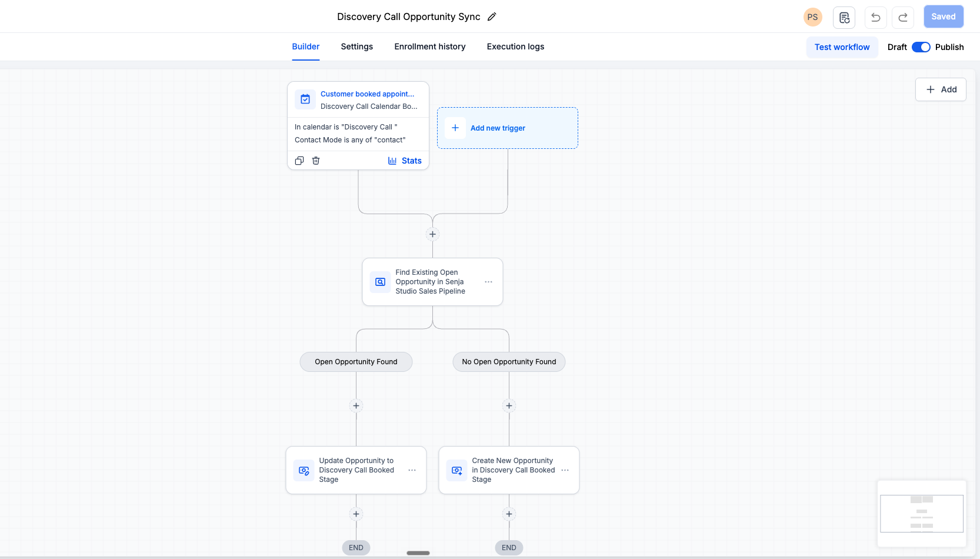Undo the last change
980x559 pixels.
[x=875, y=17]
